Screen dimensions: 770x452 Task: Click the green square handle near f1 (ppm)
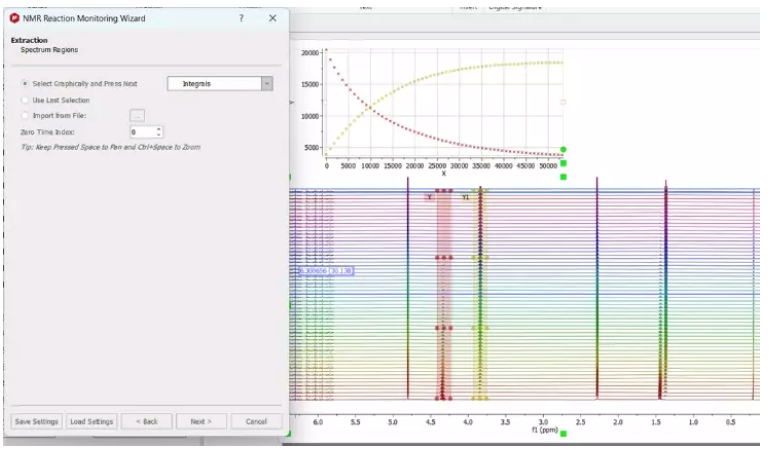(x=563, y=434)
